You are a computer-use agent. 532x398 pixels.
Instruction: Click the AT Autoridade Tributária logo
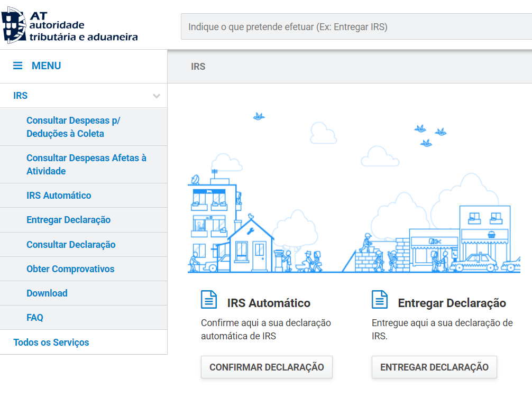click(x=70, y=25)
